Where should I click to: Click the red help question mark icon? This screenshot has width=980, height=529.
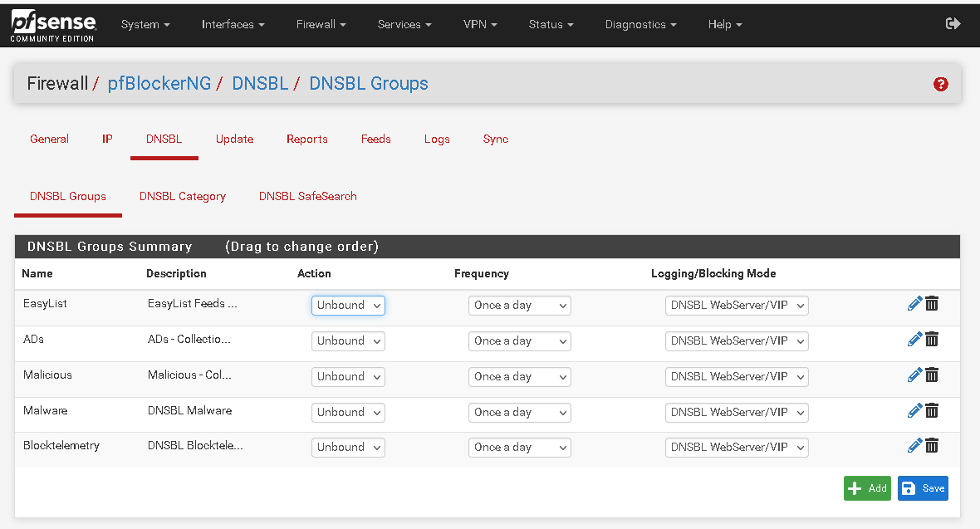tap(941, 84)
